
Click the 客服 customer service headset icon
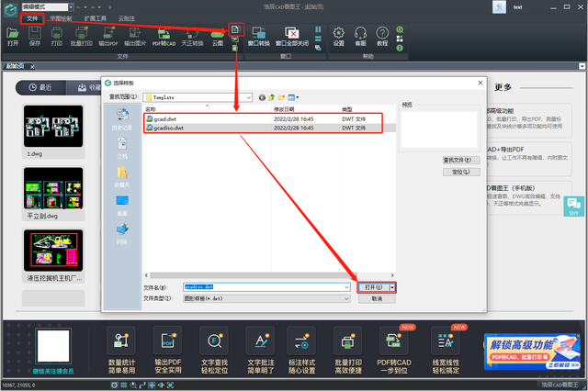360,37
